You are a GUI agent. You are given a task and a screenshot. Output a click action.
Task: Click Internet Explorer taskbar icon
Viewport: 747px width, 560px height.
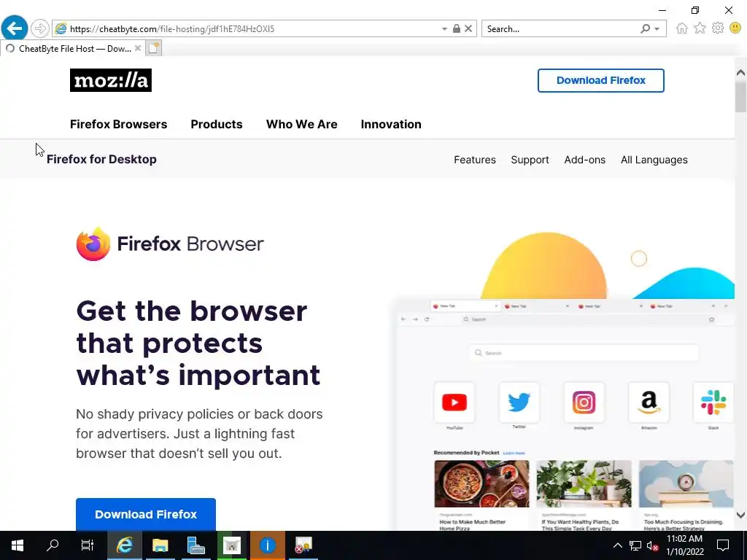tap(124, 545)
